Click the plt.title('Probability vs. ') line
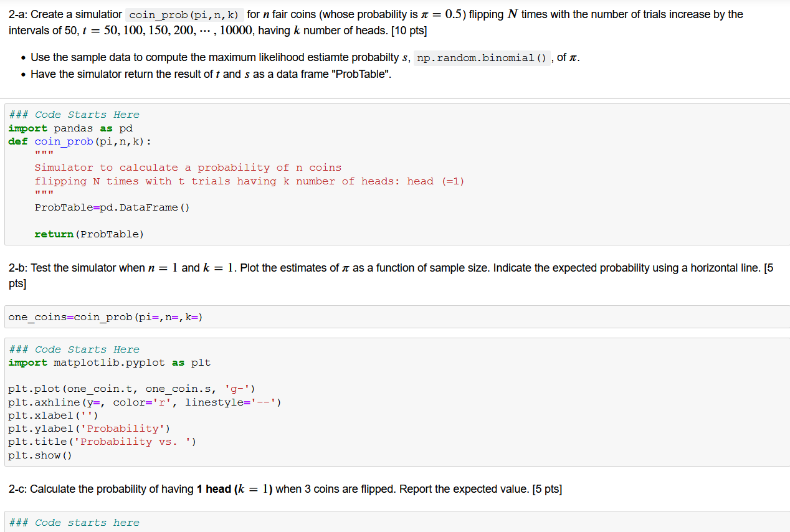 pos(103,442)
